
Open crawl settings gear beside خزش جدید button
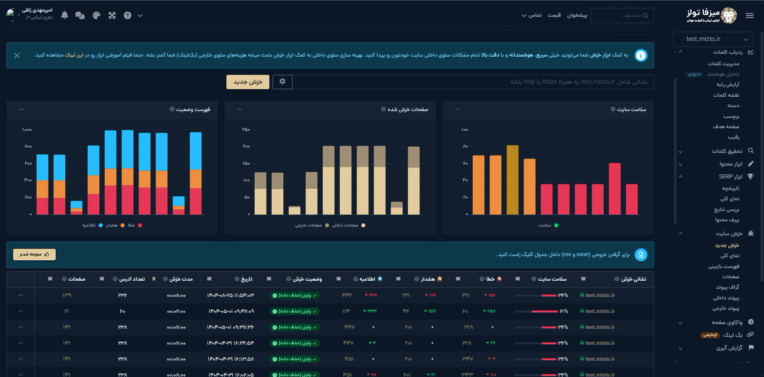[282, 82]
